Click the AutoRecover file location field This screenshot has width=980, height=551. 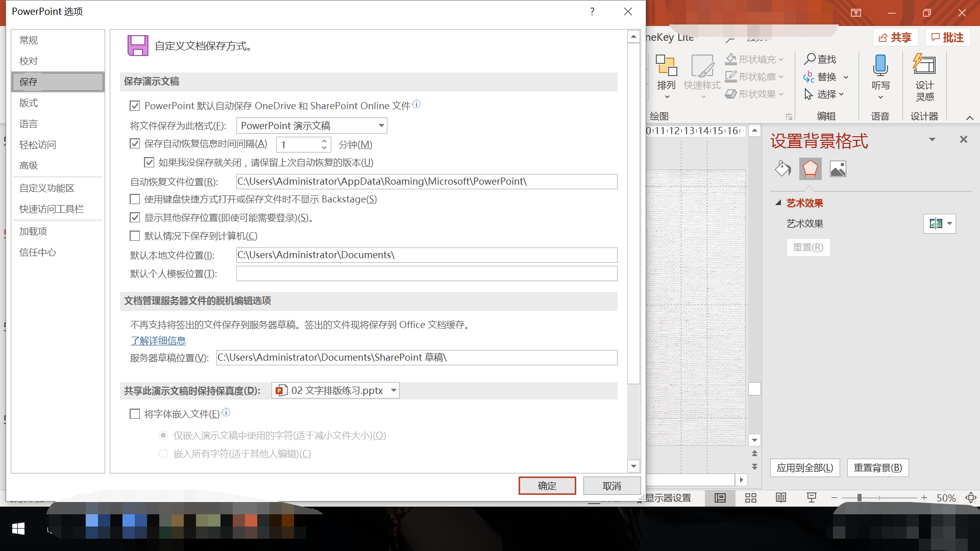427,182
